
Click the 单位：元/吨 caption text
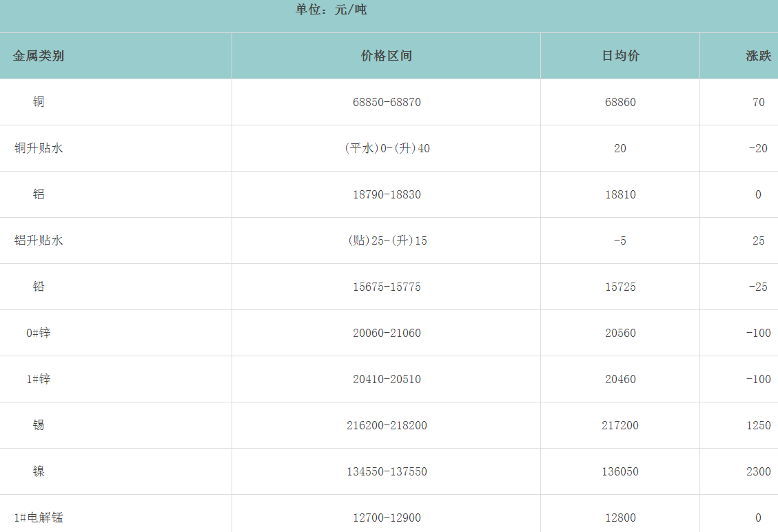(331, 10)
